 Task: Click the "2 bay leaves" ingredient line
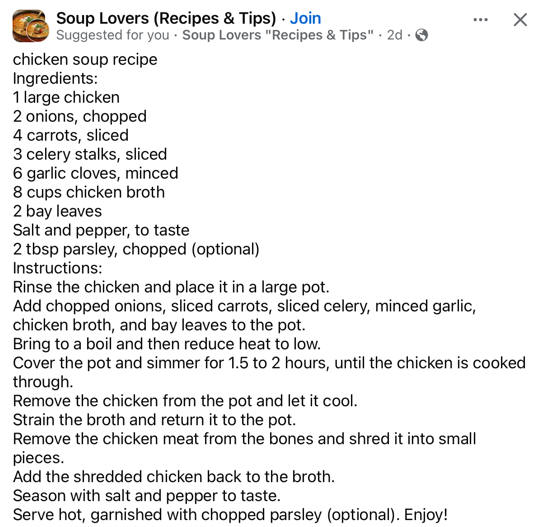click(57, 211)
